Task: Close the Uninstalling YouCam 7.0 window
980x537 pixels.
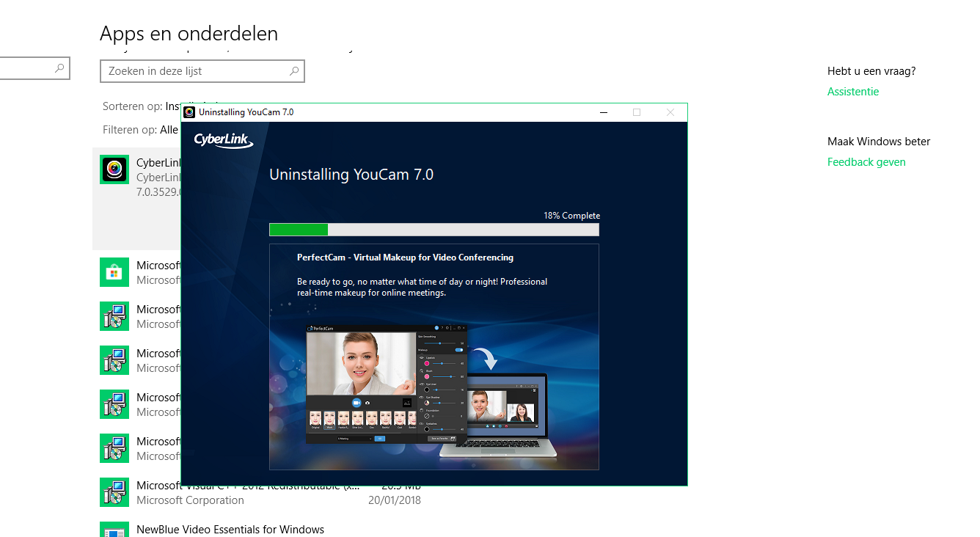Action: 670,112
